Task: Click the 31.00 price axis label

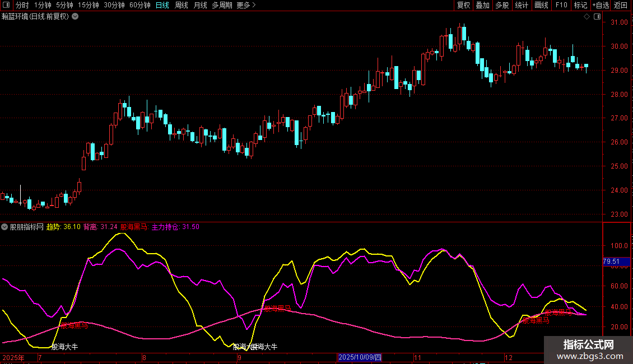Action: (619, 22)
